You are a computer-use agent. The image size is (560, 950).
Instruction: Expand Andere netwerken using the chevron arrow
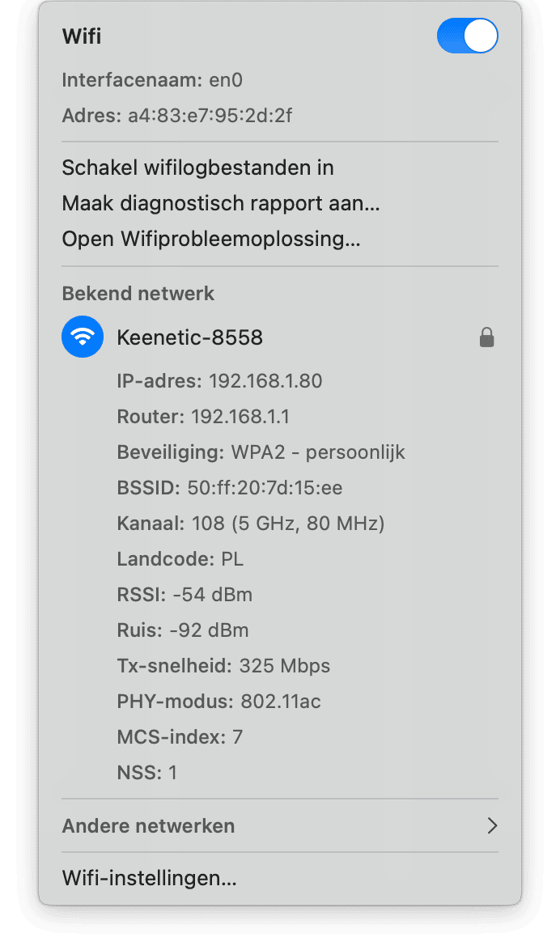491,825
